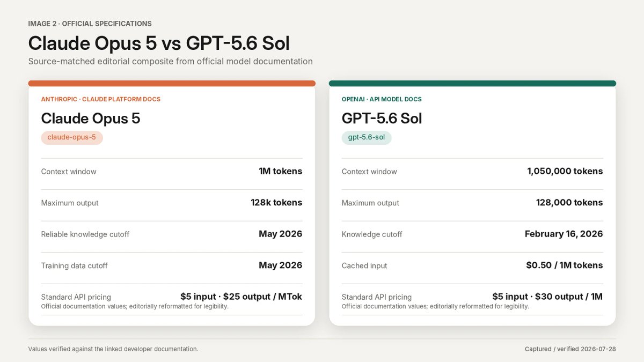
Task: Click the claude-opus-5 model ID pill
Action: coord(72,137)
